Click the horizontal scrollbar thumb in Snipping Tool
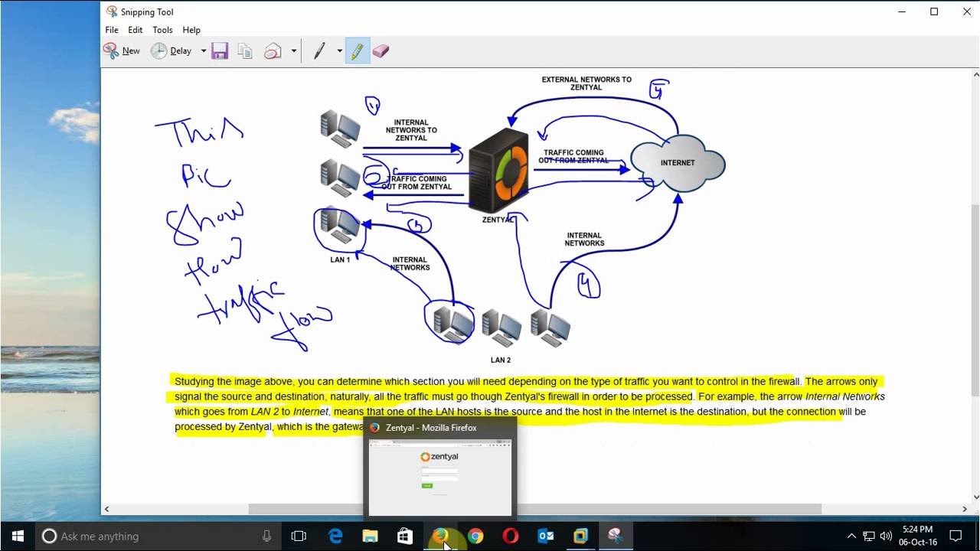 coord(534,509)
